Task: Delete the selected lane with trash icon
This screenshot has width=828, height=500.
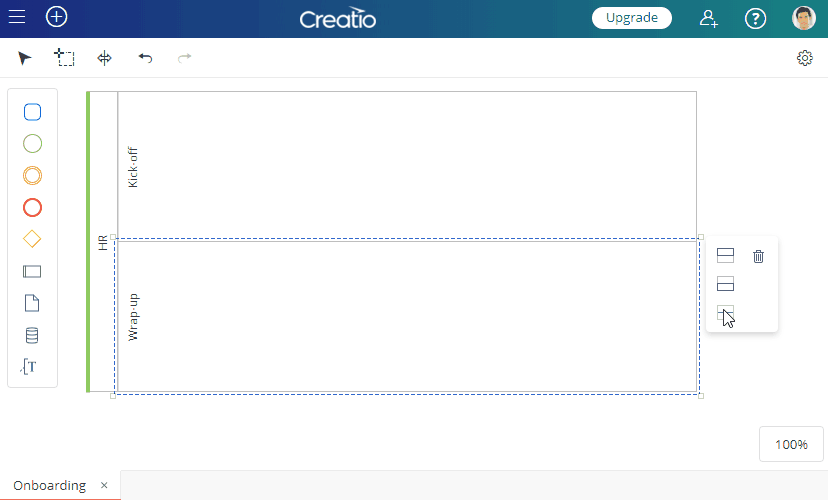Action: [758, 257]
